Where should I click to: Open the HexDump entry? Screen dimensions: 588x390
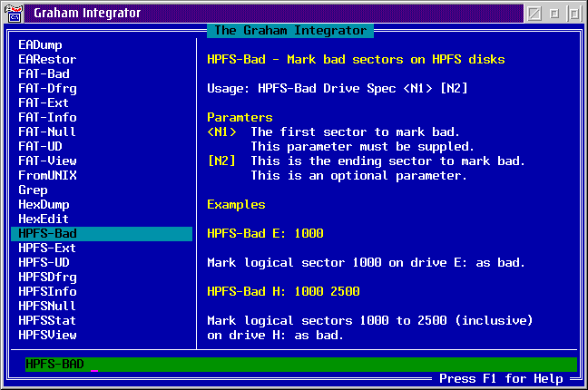point(44,204)
